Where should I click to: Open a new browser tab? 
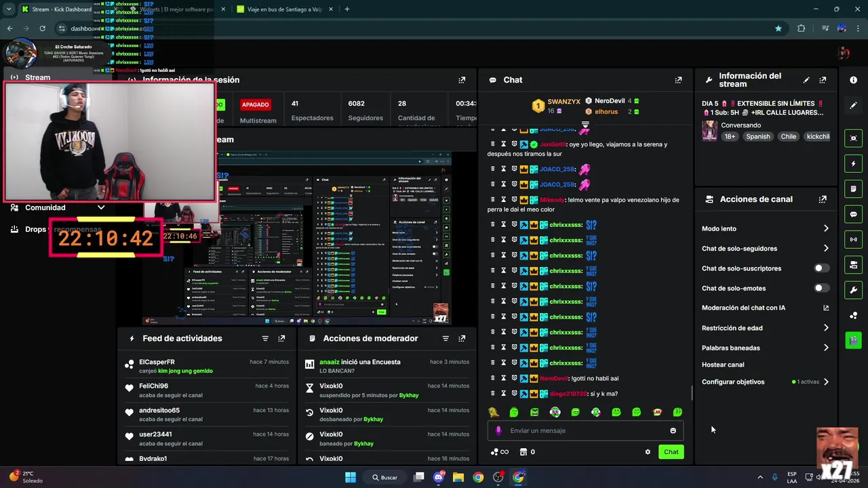[x=347, y=9]
